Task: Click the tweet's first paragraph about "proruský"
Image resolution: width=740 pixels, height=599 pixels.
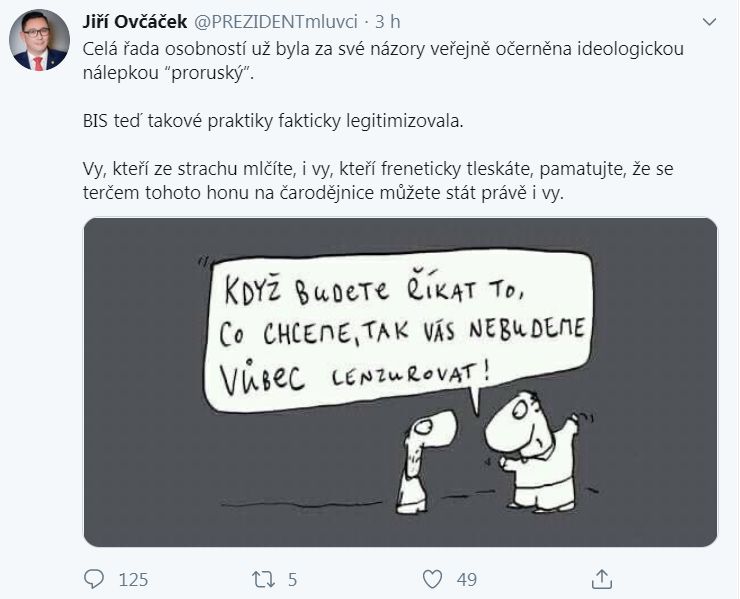Action: click(383, 61)
